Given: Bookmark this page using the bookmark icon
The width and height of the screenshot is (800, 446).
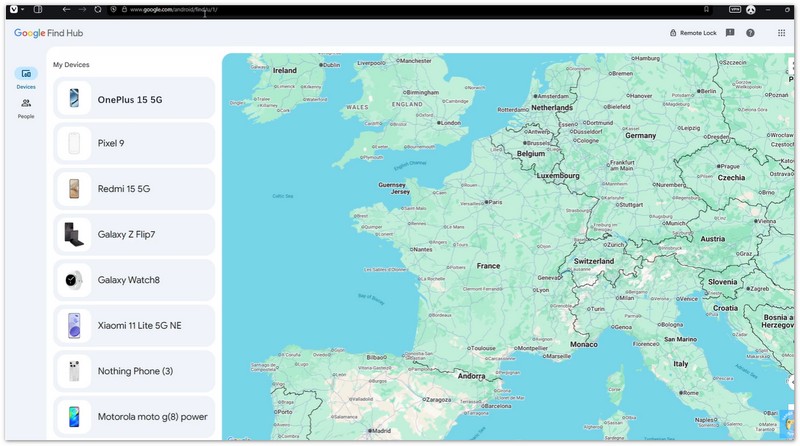Looking at the screenshot, I should 706,9.
